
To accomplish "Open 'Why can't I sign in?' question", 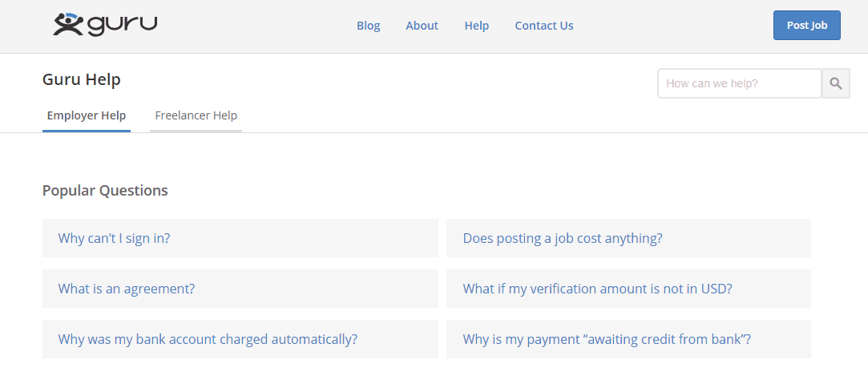I will click(x=114, y=238).
